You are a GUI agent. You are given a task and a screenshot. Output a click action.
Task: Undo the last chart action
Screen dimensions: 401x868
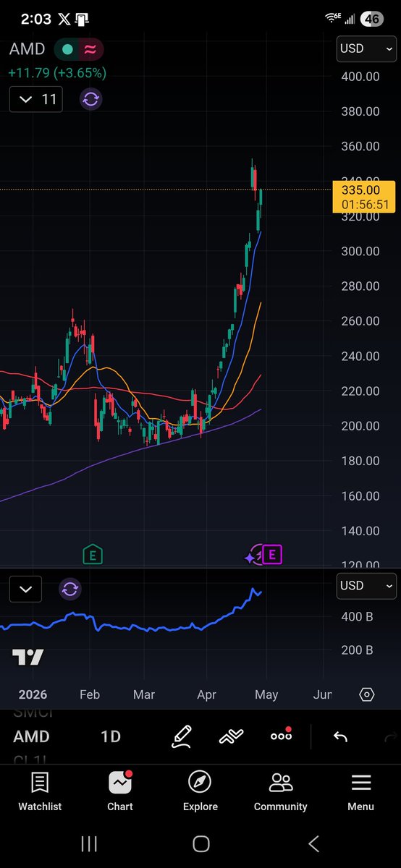pyautogui.click(x=340, y=736)
